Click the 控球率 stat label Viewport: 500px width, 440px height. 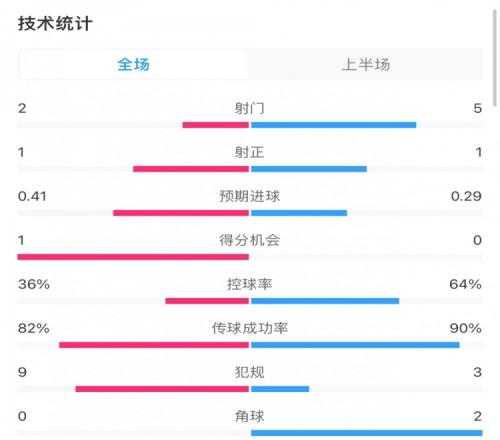249,284
